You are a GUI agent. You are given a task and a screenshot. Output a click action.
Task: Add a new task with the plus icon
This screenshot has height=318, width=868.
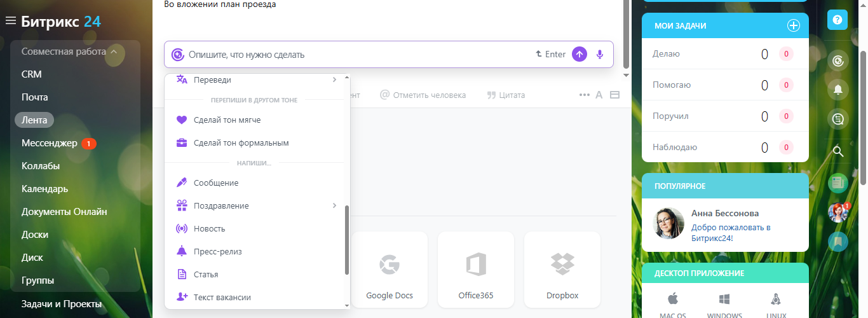coord(794,25)
